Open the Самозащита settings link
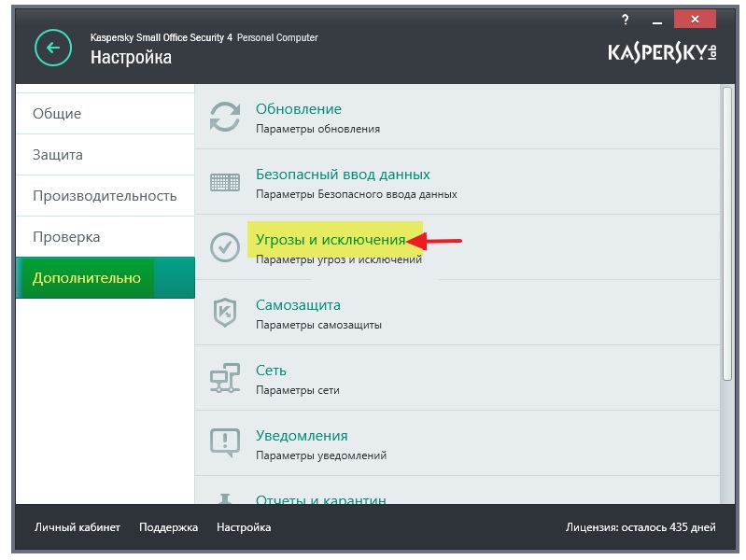This screenshot has height=560, width=746. (x=298, y=305)
